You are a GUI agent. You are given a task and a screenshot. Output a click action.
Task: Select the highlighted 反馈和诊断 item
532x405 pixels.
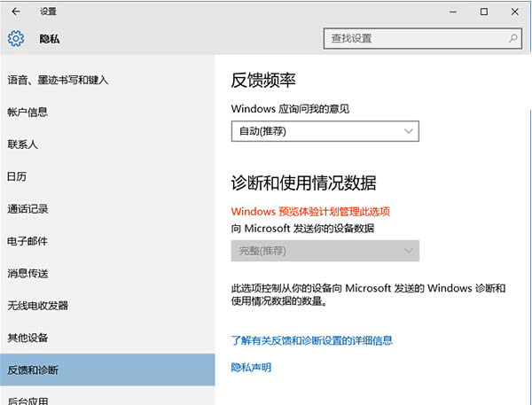33,370
